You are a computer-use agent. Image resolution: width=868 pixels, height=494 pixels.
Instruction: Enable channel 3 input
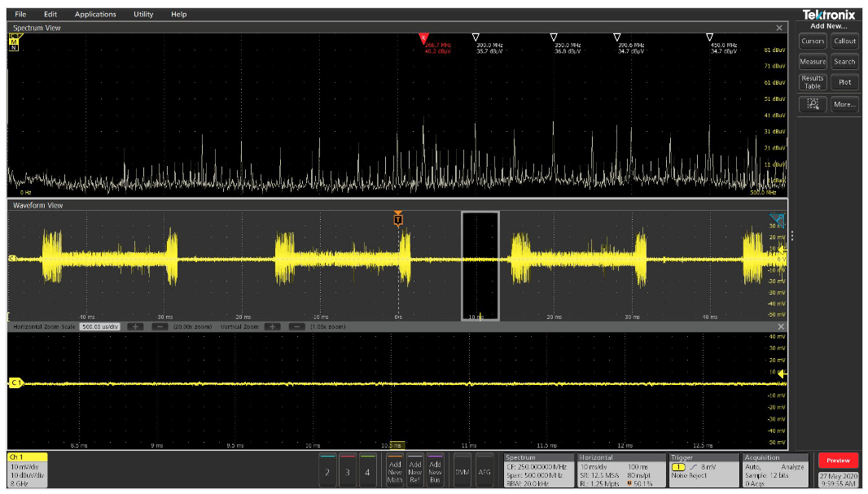[x=348, y=471]
